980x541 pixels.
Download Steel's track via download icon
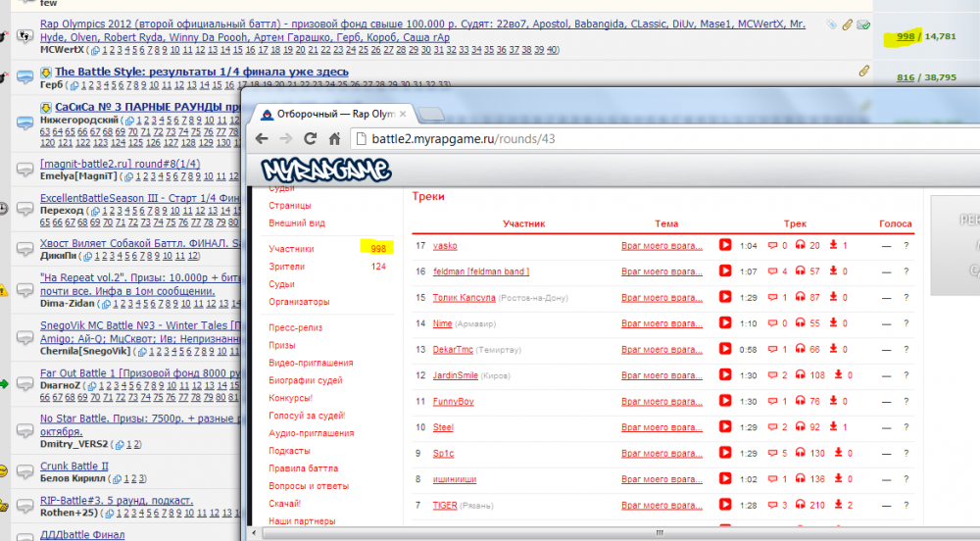click(833, 426)
